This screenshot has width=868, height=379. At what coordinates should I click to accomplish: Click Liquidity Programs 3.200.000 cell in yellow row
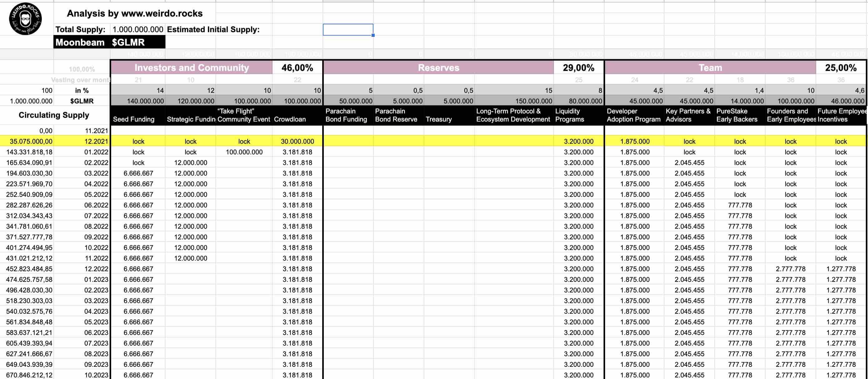click(579, 141)
